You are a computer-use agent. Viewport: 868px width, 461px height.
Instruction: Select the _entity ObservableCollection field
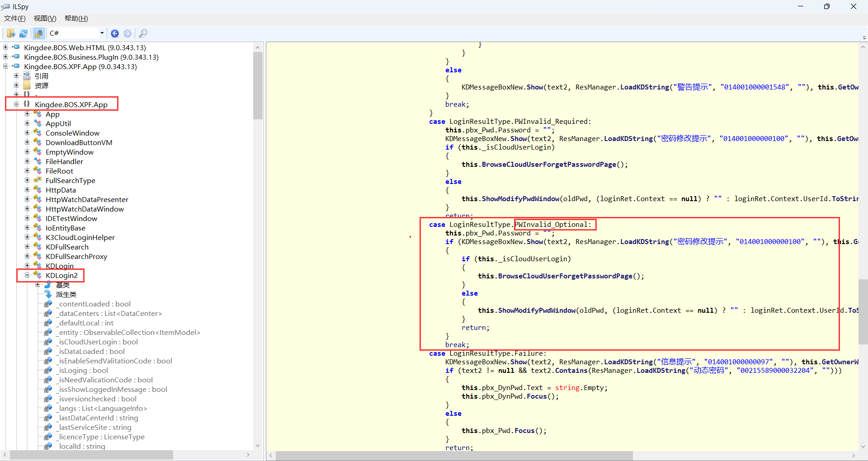[x=128, y=332]
